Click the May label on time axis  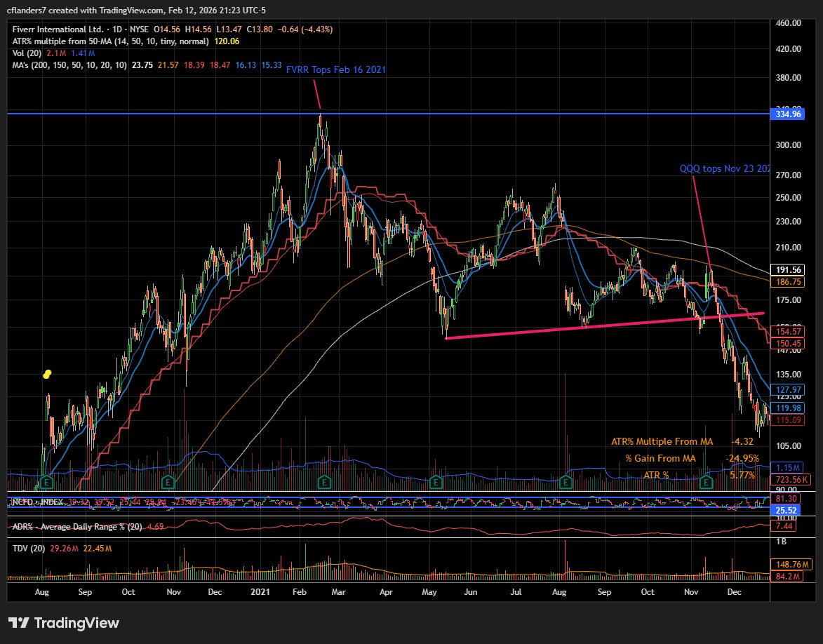click(x=429, y=591)
